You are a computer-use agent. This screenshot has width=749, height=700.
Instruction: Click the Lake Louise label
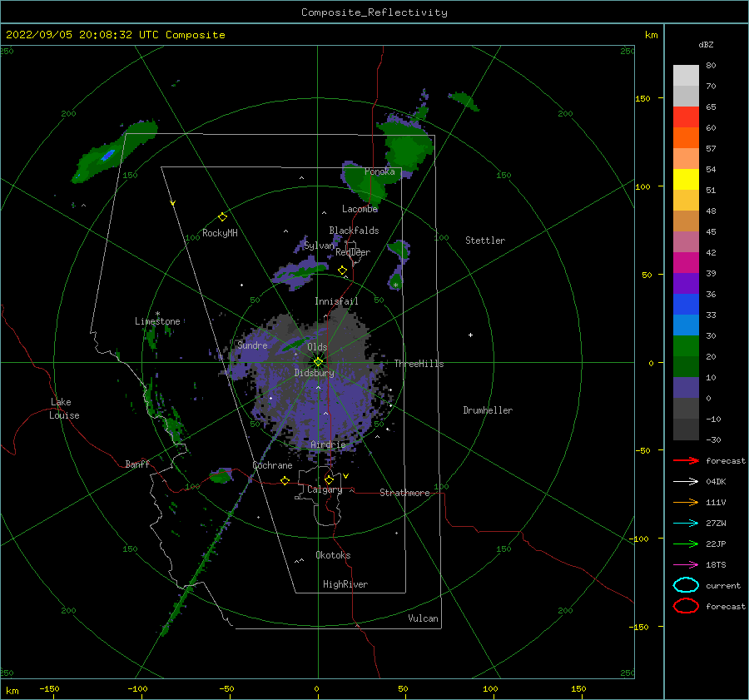click(64, 409)
